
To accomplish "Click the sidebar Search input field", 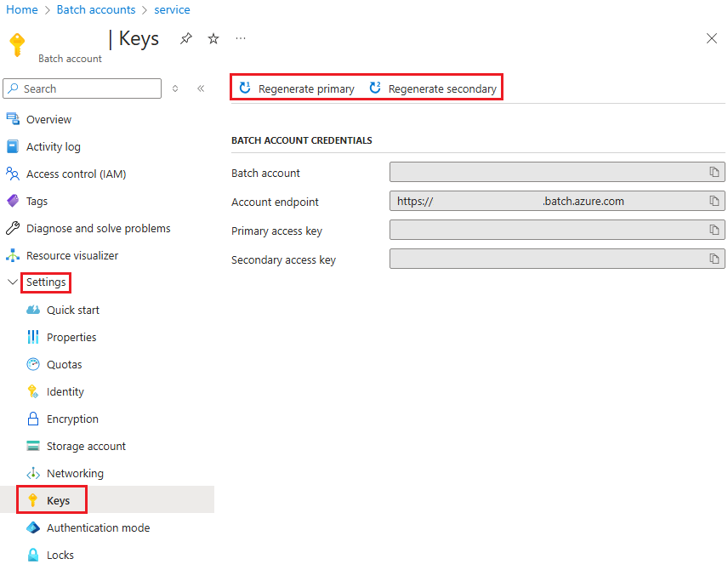I will pos(82,88).
